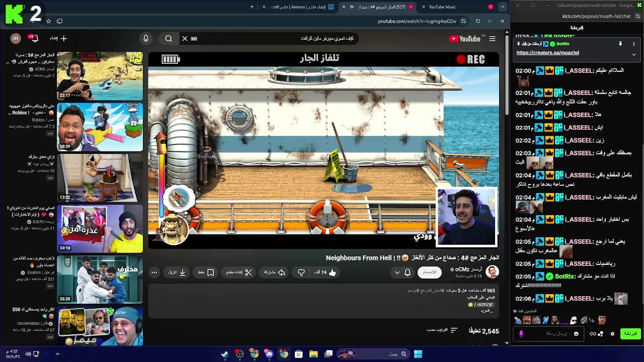Open the Kick chat emoji picker
This screenshot has width=644, height=362.
coord(576,334)
